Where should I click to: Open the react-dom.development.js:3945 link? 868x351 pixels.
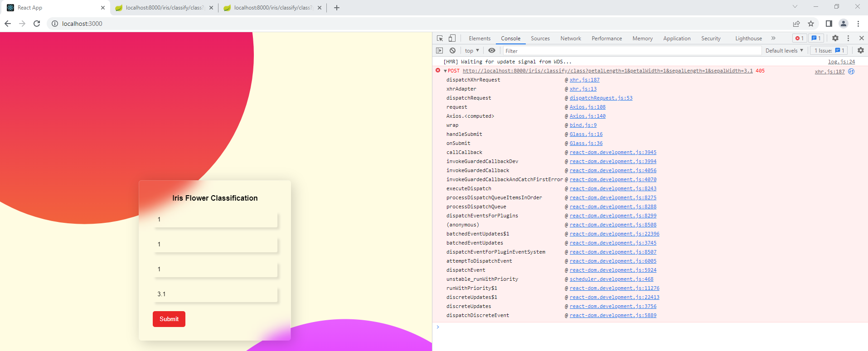[613, 152]
